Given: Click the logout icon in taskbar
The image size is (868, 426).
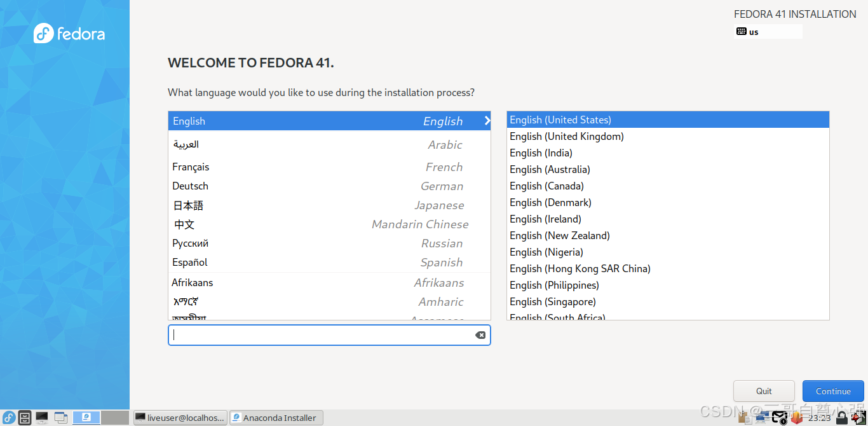Looking at the screenshot, I should click(858, 418).
